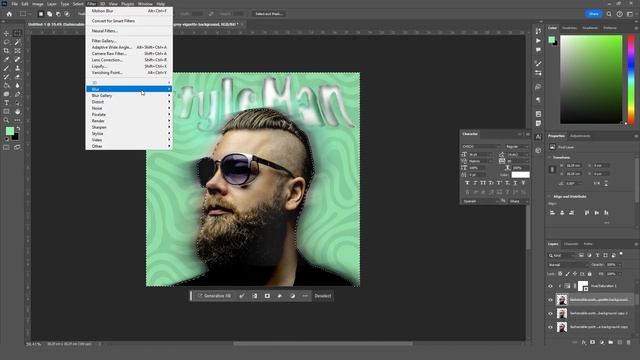640x360 pixels.
Task: Select the Hand tool
Action: 17,111
